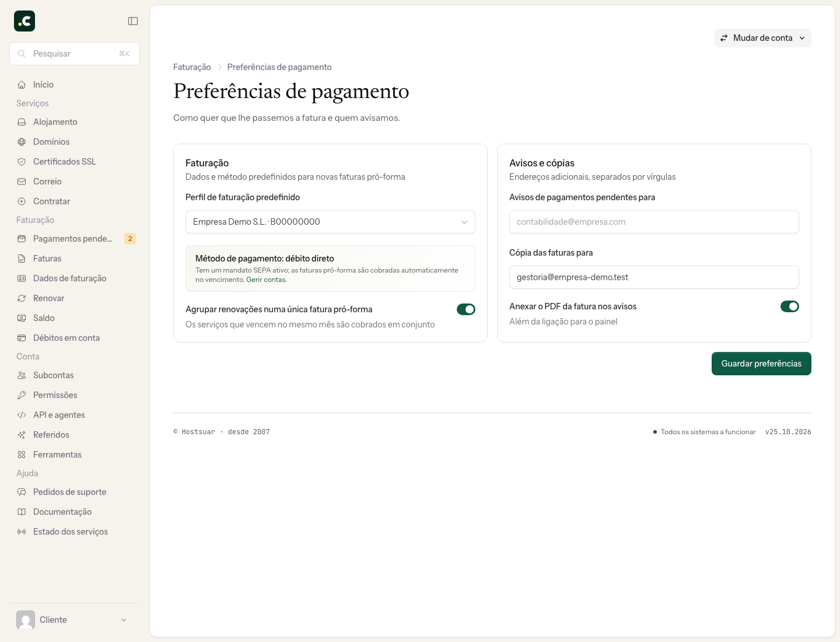Screen dimensions: 840x642
Task: Click the Cópia das faturas email field
Action: (x=654, y=277)
